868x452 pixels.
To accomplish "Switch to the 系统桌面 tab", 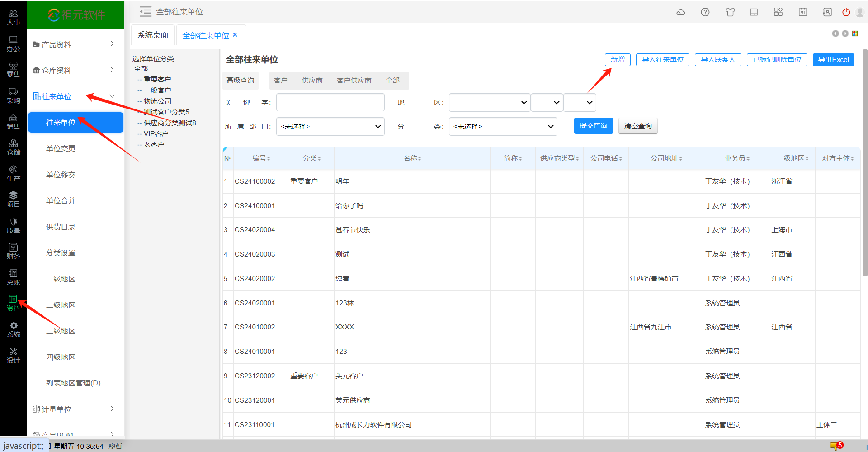I will click(x=153, y=35).
